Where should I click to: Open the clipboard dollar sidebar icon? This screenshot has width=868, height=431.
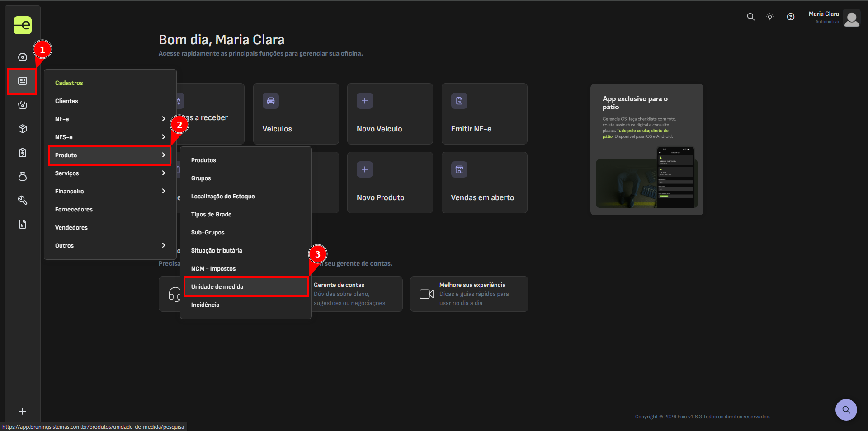tap(23, 153)
